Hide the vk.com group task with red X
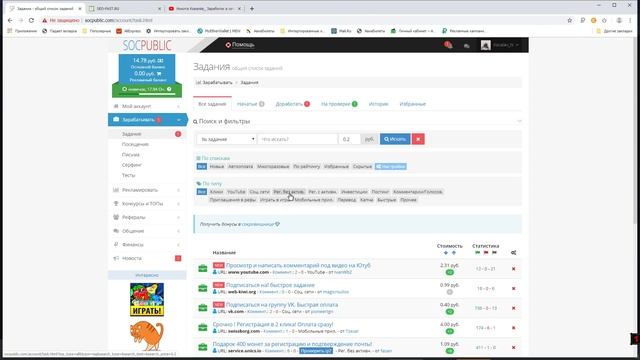 tap(513, 308)
